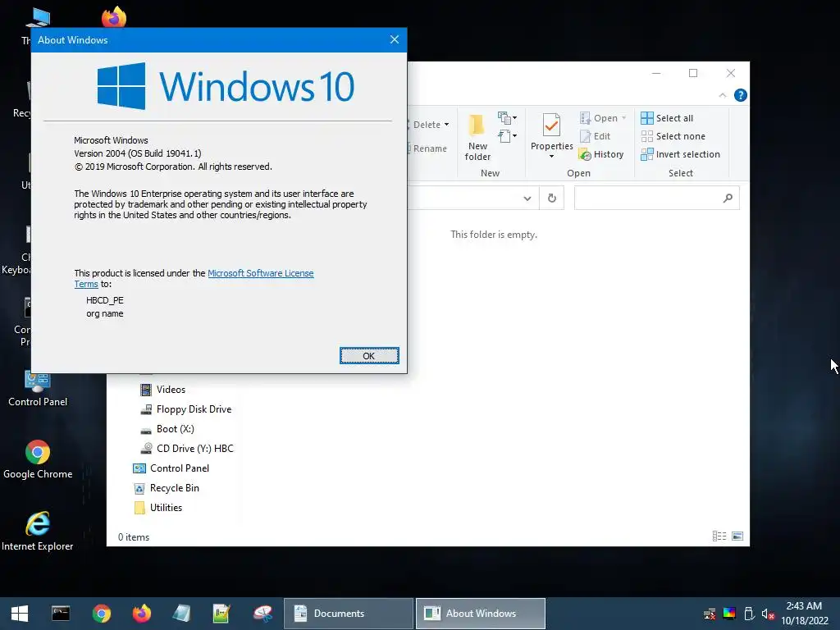This screenshot has height=630, width=840.
Task: Collapse the Explorer ribbon with the chevron
Action: coord(722,95)
